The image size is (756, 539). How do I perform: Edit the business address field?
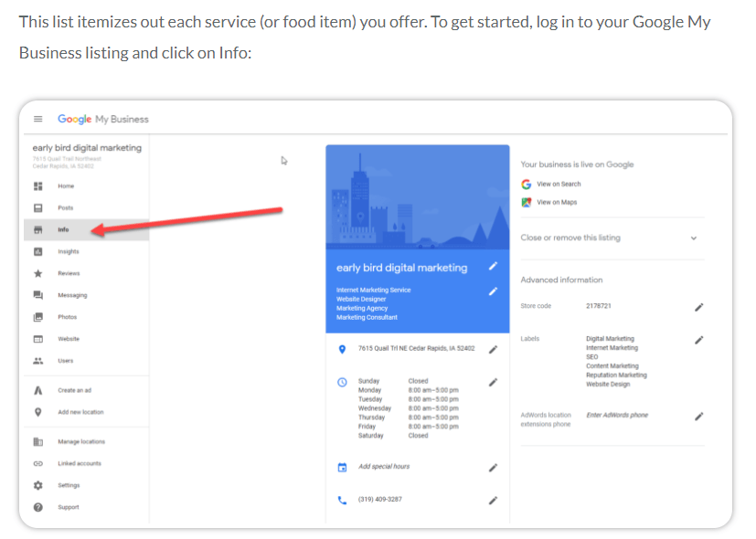(493, 348)
